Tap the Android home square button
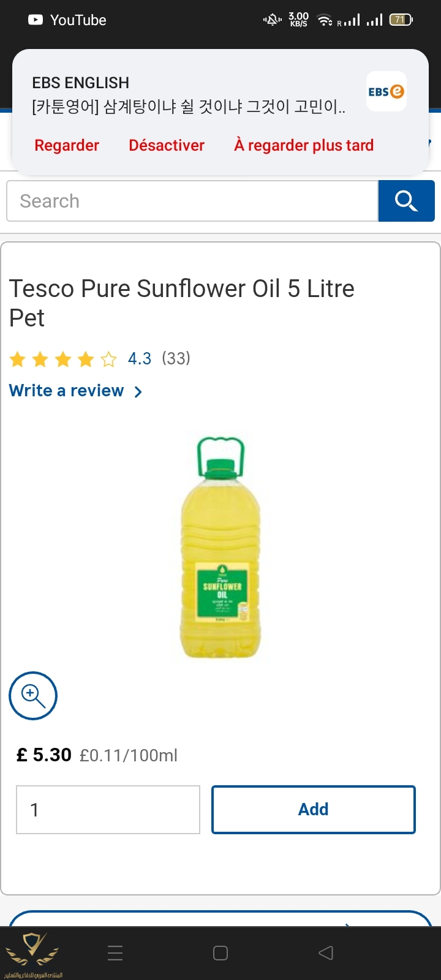Image resolution: width=441 pixels, height=980 pixels. point(221,952)
